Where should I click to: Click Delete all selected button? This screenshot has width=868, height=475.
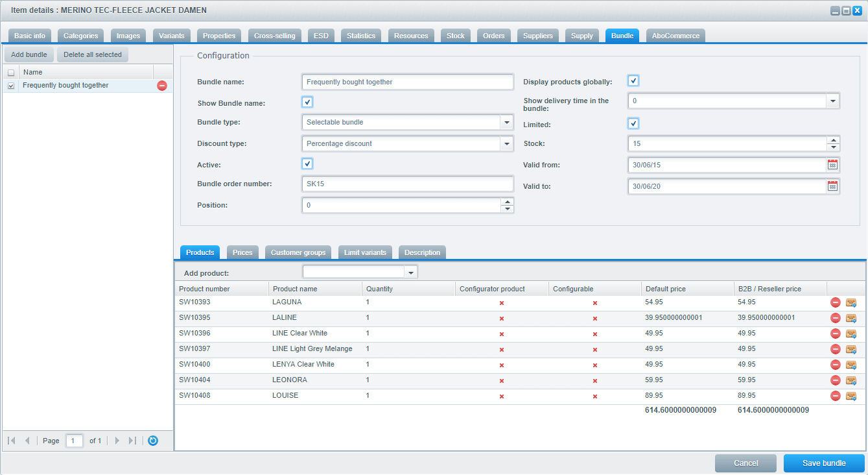click(x=93, y=55)
